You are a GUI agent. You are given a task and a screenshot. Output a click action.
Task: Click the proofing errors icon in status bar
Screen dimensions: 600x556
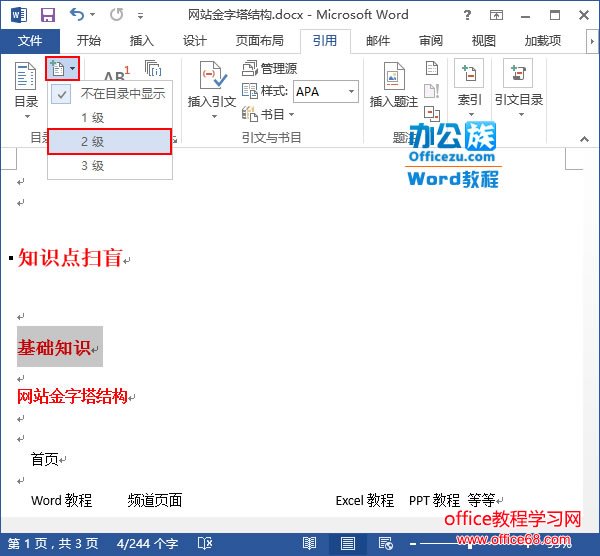(205, 543)
